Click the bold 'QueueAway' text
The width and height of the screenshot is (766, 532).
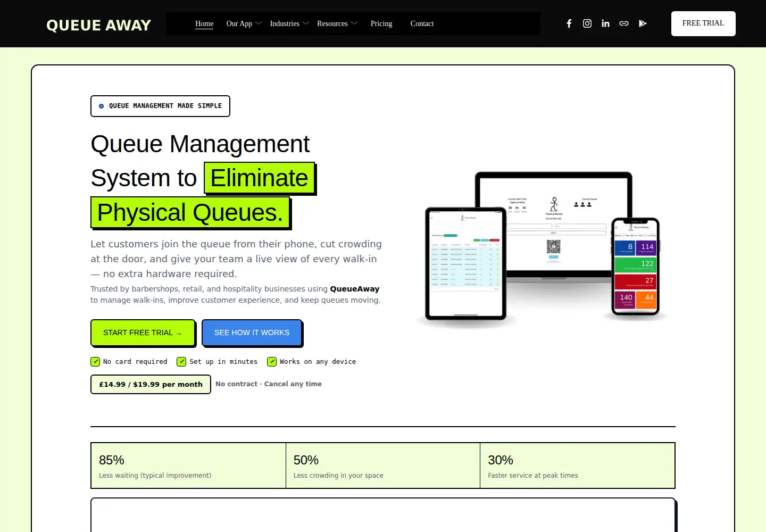tap(355, 289)
